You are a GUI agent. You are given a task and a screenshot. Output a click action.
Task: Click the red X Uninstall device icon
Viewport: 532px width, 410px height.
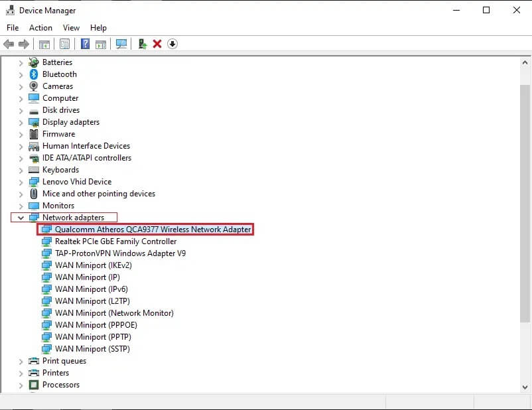click(157, 44)
